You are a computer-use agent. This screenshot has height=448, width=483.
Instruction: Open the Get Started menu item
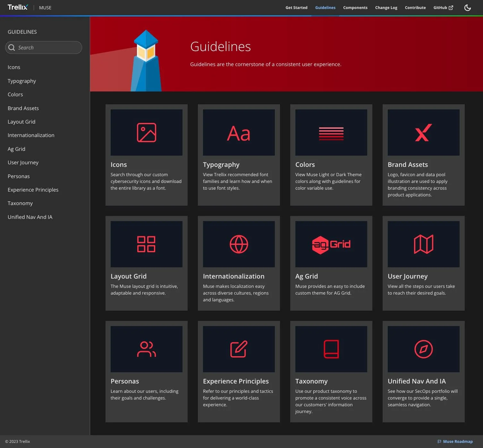click(296, 8)
